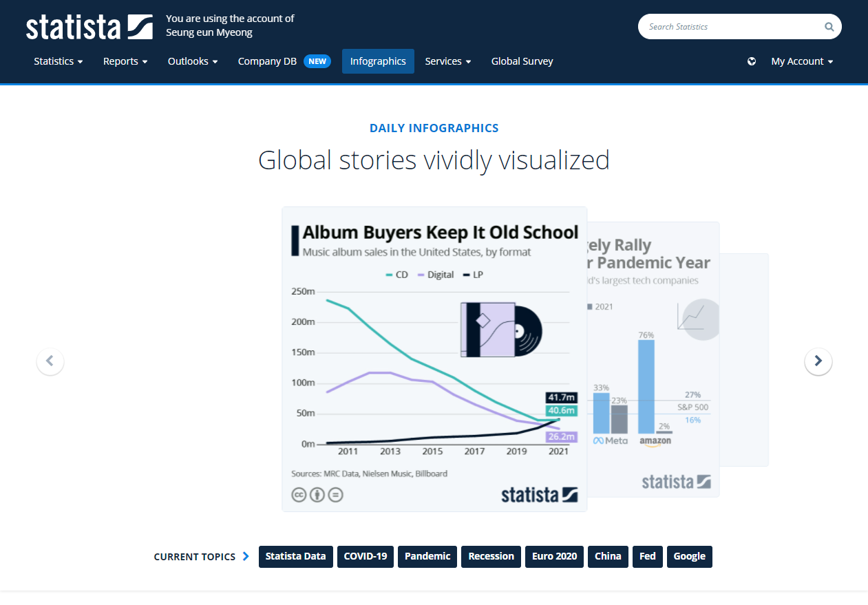Open the Global Survey page
This screenshot has height=605, width=868.
click(x=522, y=61)
